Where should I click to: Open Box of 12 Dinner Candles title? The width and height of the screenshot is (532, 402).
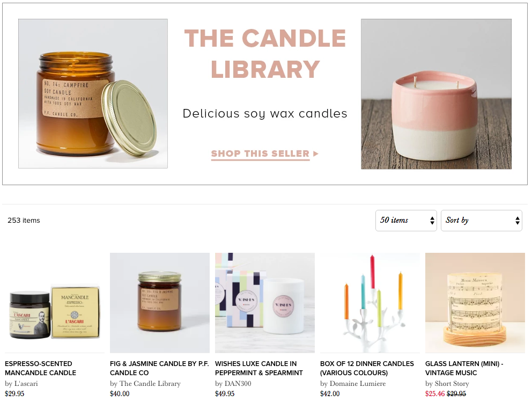tap(367, 368)
